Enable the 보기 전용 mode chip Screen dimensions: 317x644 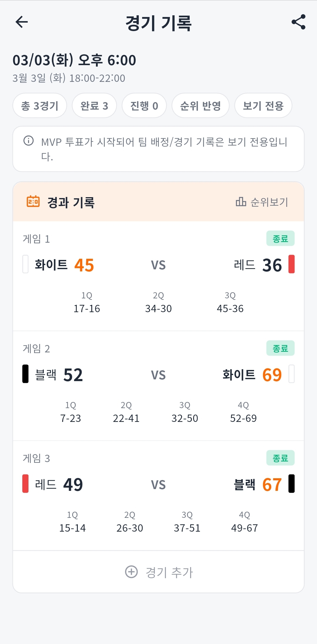(263, 106)
